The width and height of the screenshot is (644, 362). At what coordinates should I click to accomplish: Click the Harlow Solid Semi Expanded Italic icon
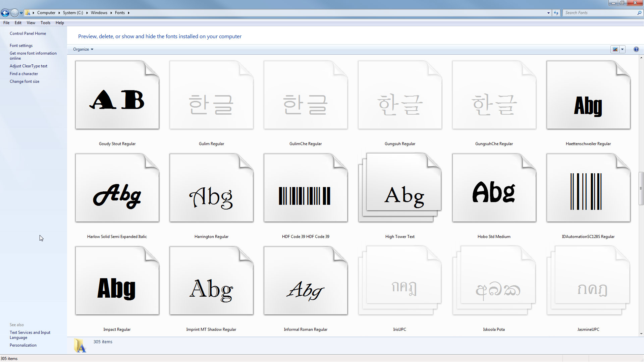117,188
